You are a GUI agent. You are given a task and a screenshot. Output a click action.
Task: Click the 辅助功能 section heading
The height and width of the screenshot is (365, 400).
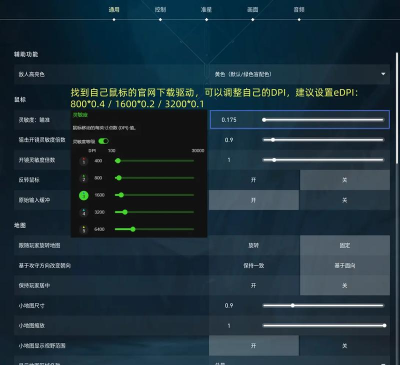[x=26, y=54]
